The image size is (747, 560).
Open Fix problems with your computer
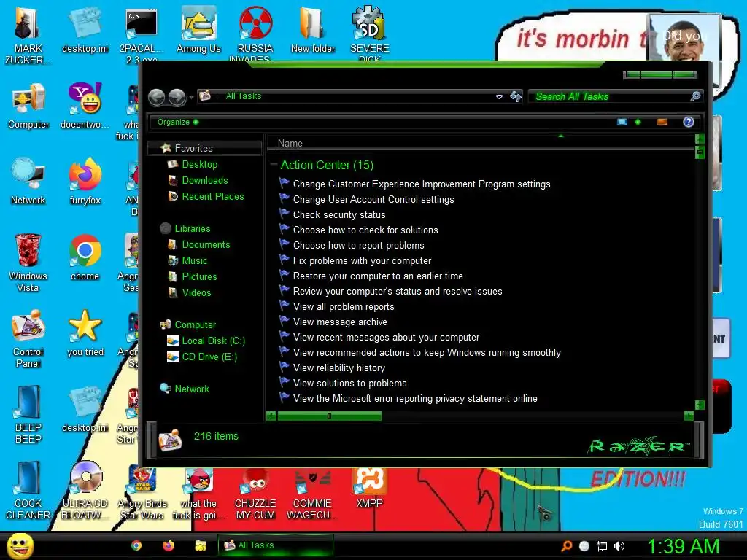click(362, 261)
